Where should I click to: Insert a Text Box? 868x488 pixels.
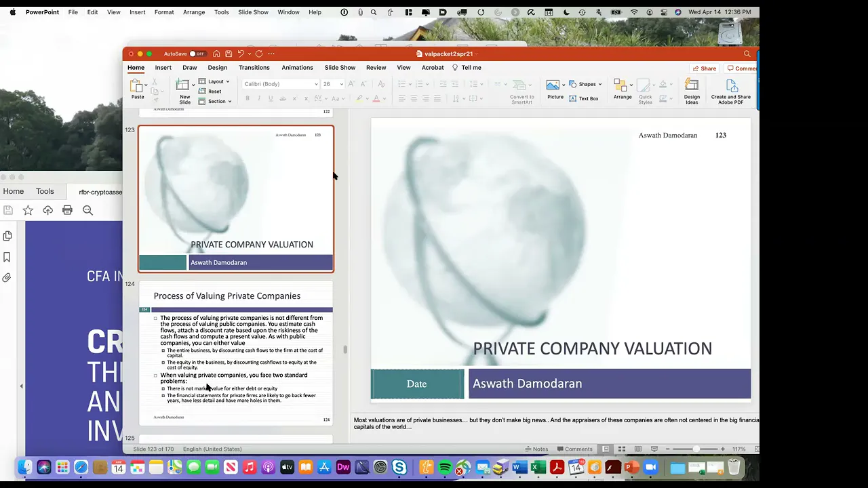click(584, 99)
